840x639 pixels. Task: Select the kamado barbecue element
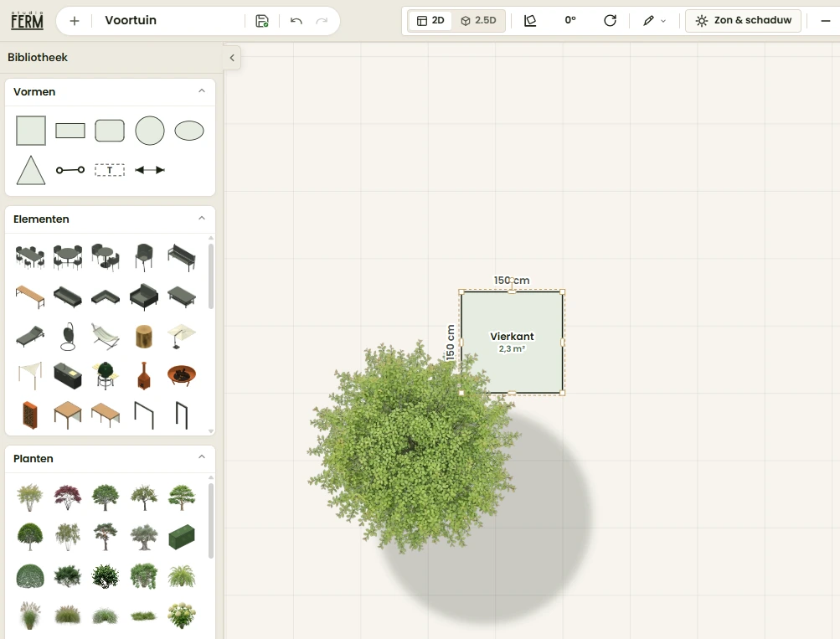tap(106, 374)
